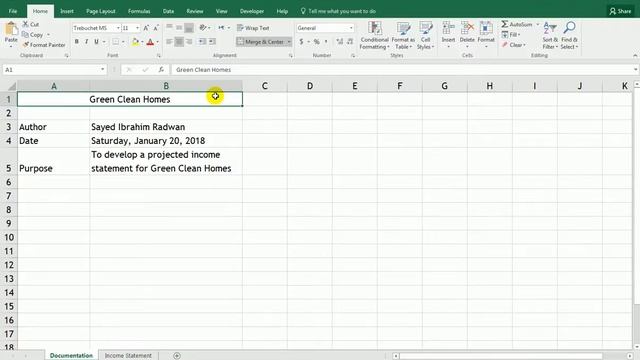Open the Format cells menu icon
The width and height of the screenshot is (640, 360).
tap(486, 29)
